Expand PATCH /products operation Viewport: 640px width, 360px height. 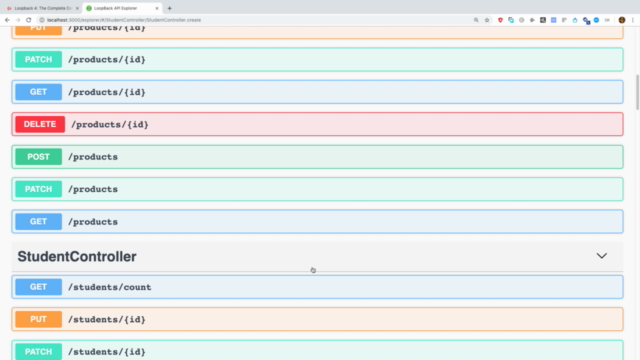tap(317, 189)
